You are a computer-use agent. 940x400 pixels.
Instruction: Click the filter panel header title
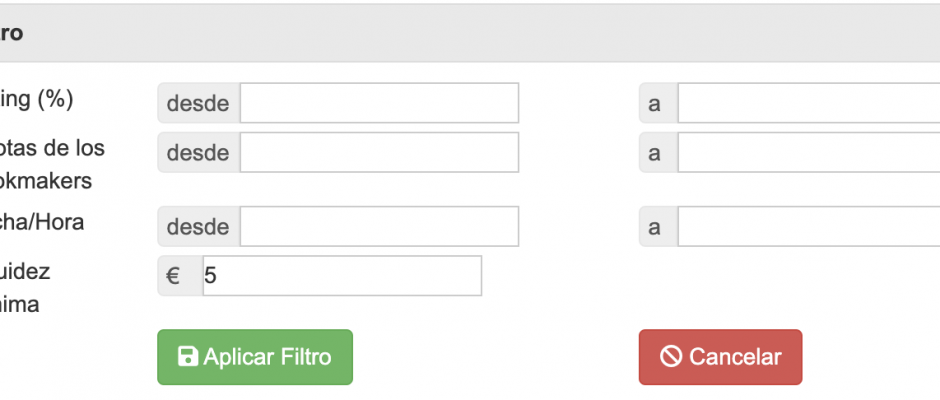coord(11,33)
